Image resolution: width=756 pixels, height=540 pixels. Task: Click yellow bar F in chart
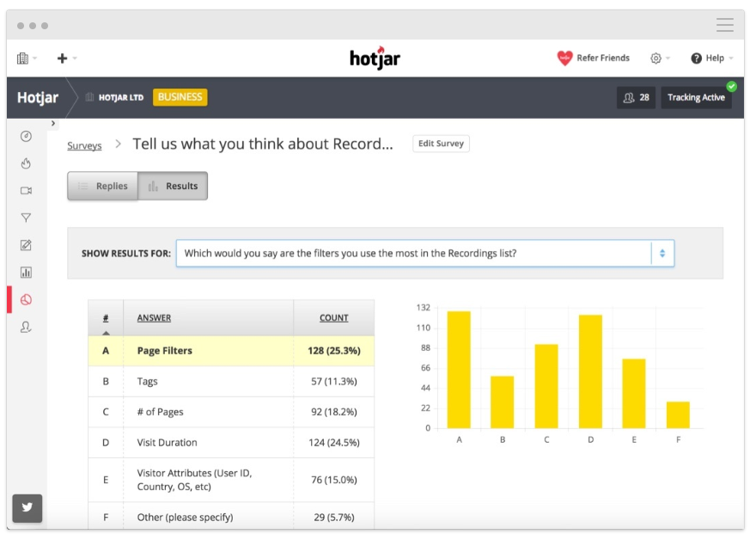pyautogui.click(x=678, y=415)
